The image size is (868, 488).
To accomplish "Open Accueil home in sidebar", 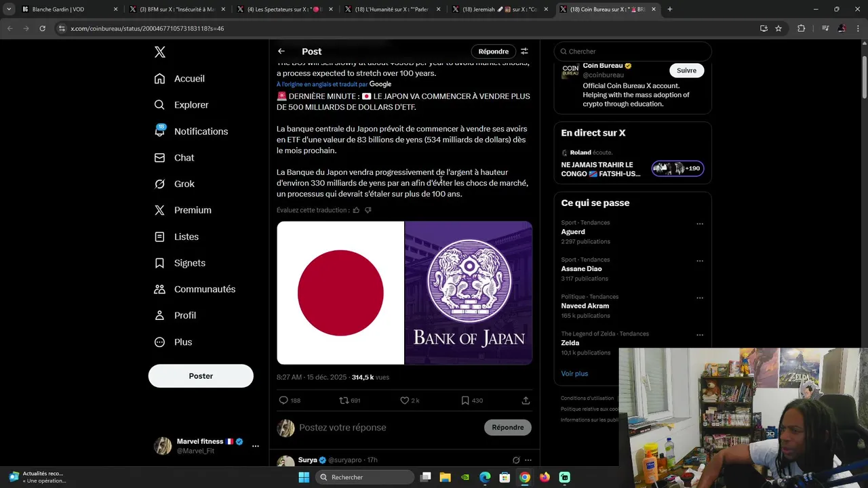I will tap(180, 79).
